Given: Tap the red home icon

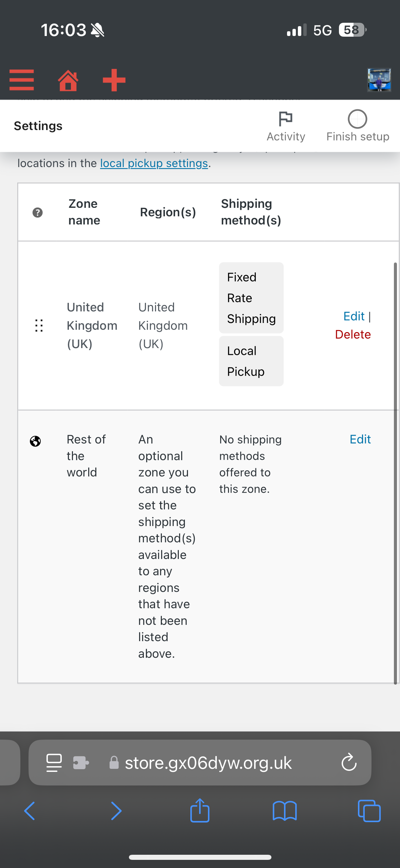Looking at the screenshot, I should tap(68, 80).
